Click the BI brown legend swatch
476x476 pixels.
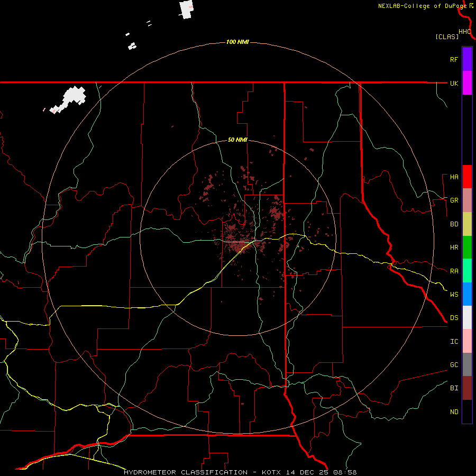(467, 388)
